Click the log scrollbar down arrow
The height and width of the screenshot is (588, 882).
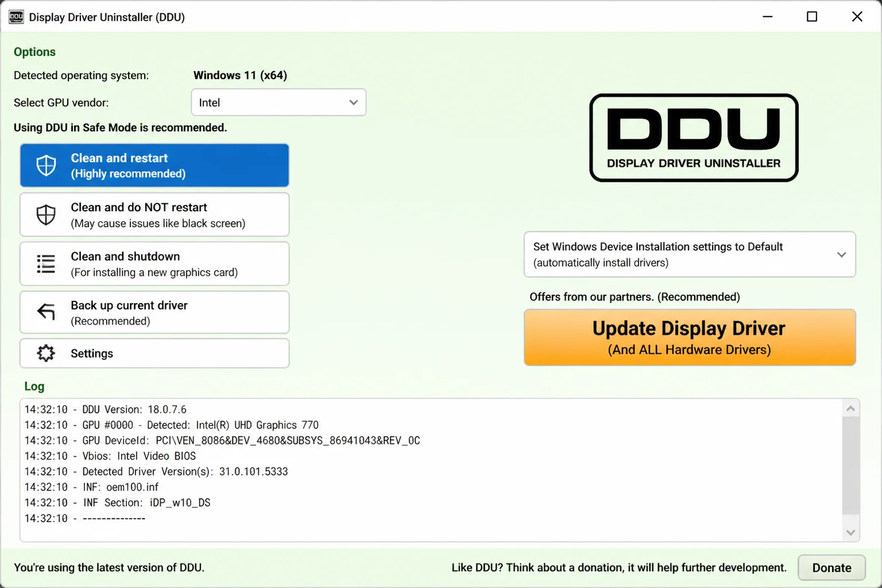coord(850,532)
